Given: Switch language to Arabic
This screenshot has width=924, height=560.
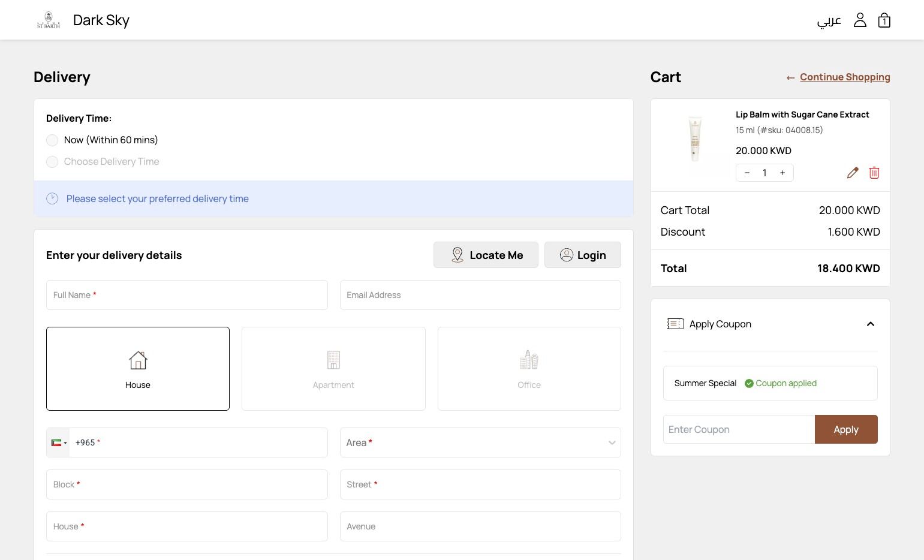Looking at the screenshot, I should (x=829, y=21).
